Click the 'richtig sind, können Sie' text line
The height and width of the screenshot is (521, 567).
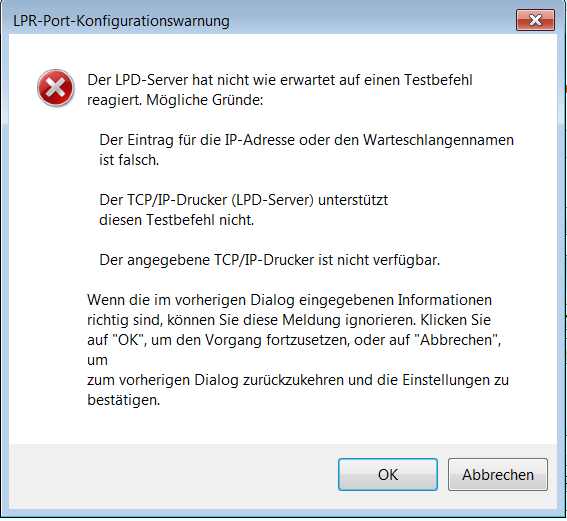289,320
